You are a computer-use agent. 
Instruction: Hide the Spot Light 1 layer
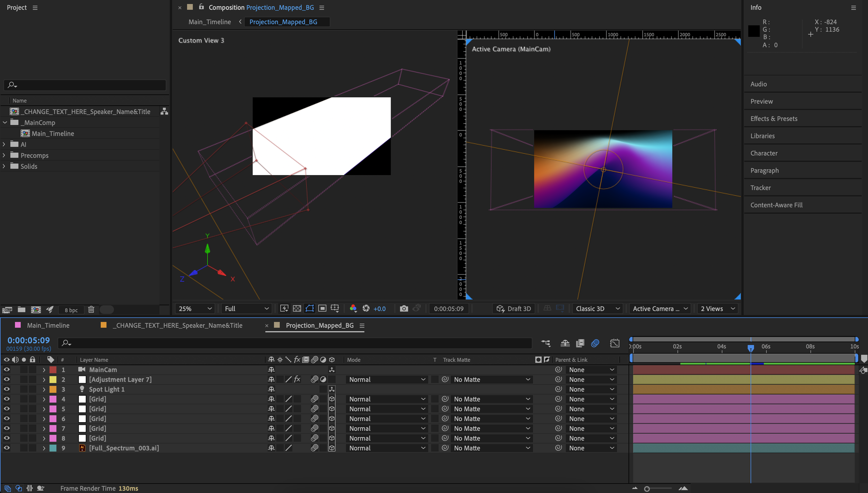(x=7, y=389)
